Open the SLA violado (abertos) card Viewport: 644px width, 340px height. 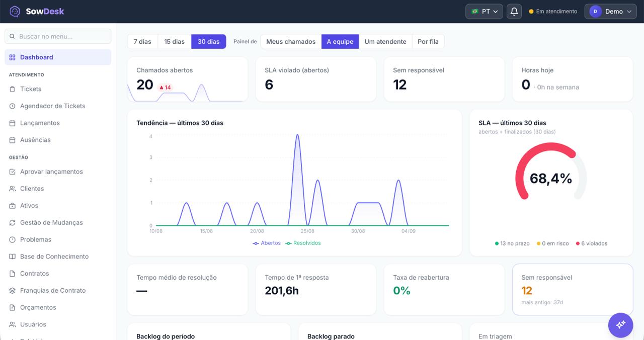[316, 79]
